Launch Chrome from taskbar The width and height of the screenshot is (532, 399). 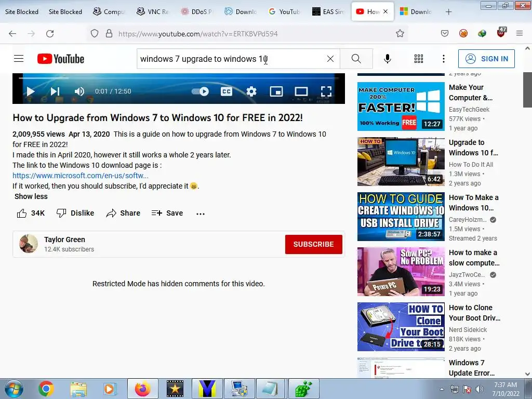click(x=46, y=389)
